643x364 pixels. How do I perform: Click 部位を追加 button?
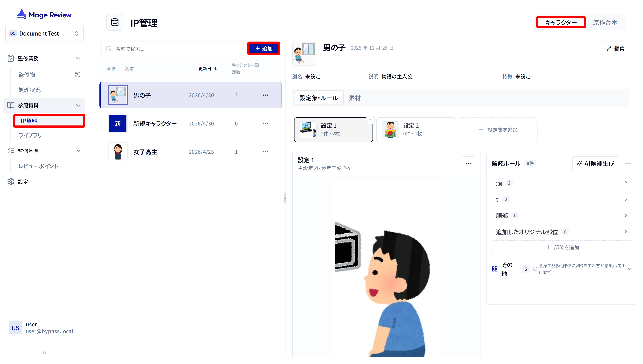pos(562,247)
